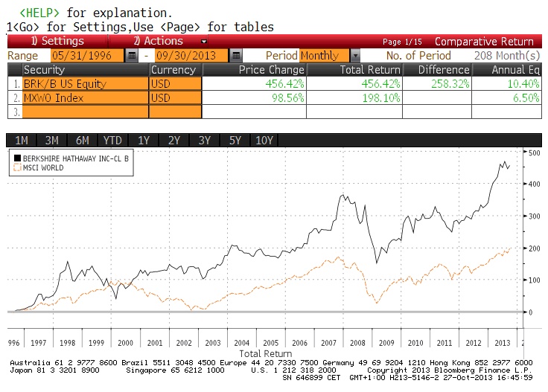Click the Security column header
This screenshot has width=548, height=392.
pos(86,70)
